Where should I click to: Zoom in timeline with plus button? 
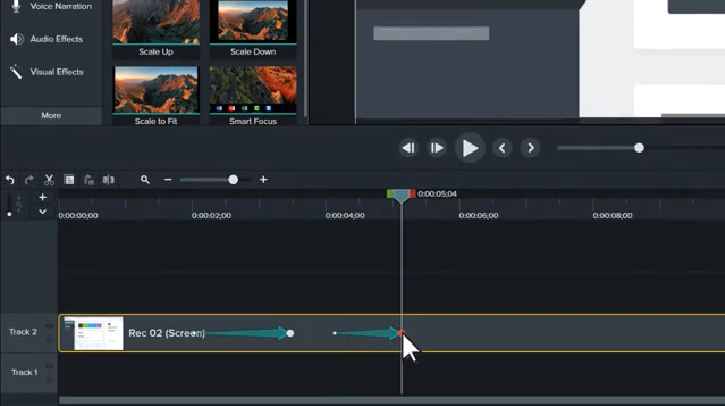[x=263, y=180]
